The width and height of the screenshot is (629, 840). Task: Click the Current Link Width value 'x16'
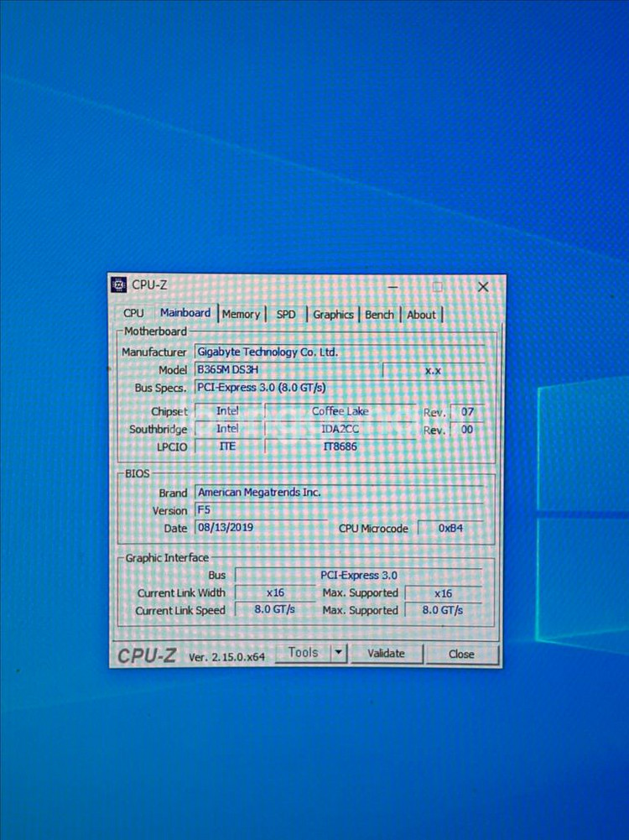tap(275, 592)
